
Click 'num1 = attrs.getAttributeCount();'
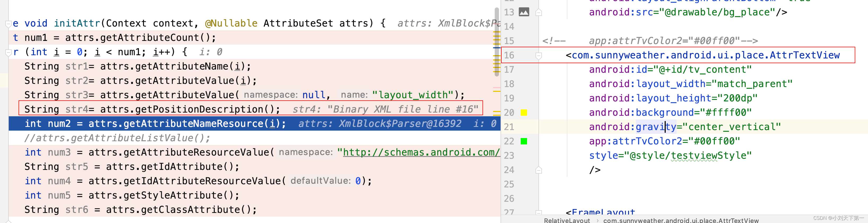[x=120, y=37]
